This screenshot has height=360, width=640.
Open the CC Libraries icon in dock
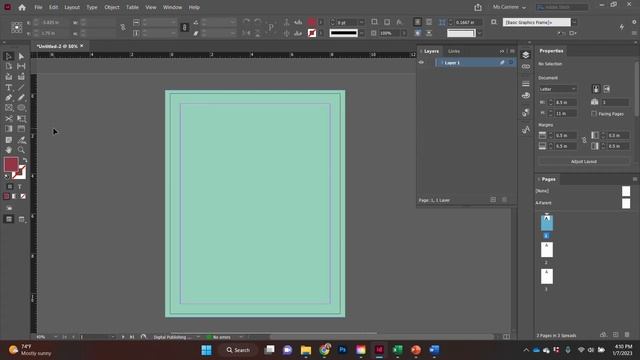coord(526,96)
